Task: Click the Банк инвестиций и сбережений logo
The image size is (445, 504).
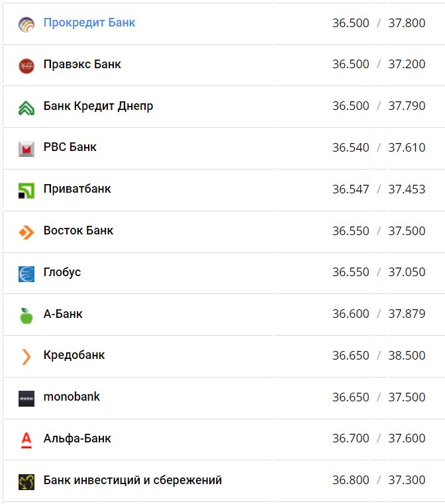Action: pos(26,481)
